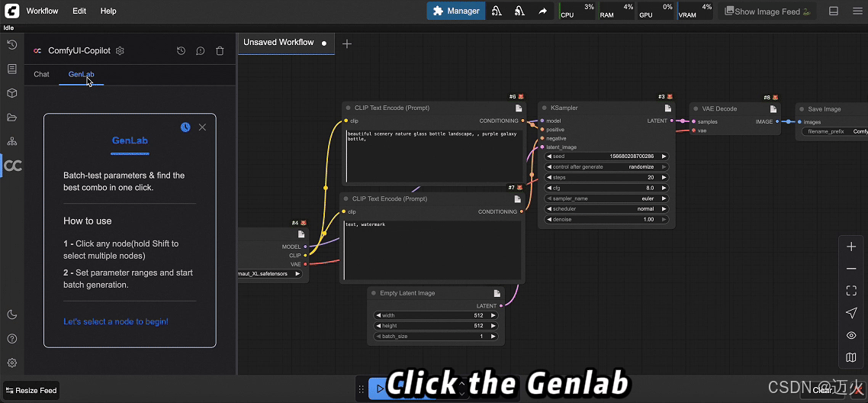Increase latent width with right arrow

(x=493, y=315)
